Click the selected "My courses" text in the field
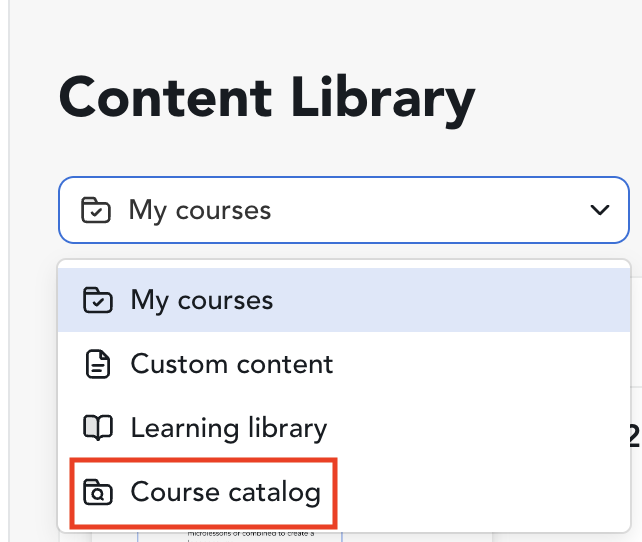This screenshot has height=542, width=642. pyautogui.click(x=200, y=211)
